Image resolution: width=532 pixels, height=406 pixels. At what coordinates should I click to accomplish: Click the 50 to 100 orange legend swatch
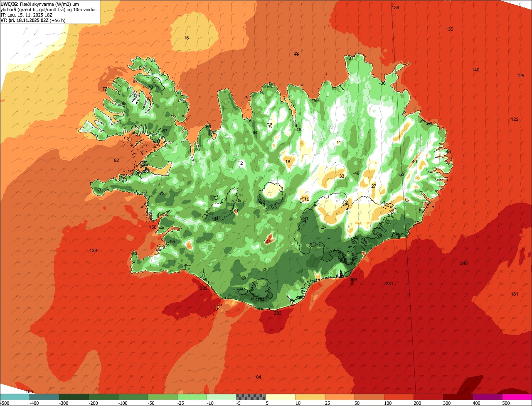tap(369, 397)
